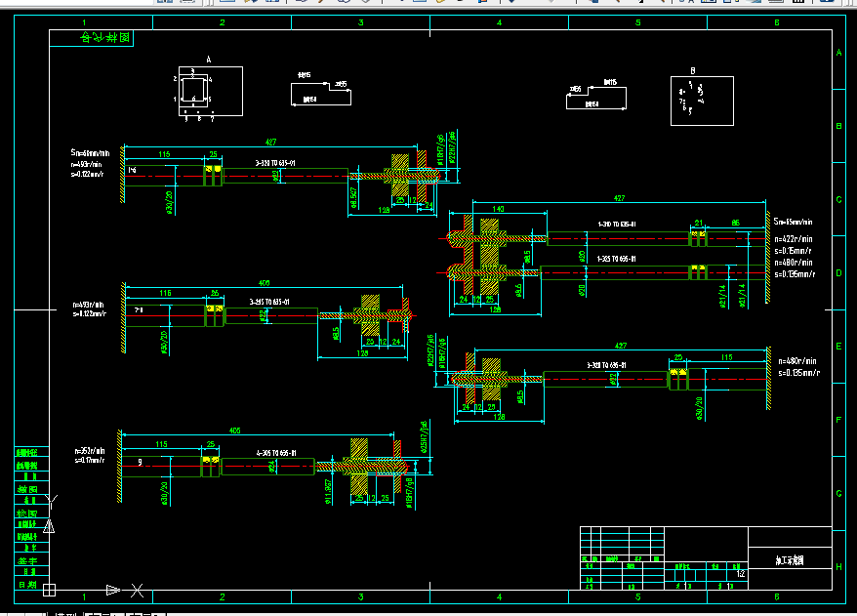The image size is (857, 616).
Task: Select the n=422r/min annotation
Action: [794, 239]
